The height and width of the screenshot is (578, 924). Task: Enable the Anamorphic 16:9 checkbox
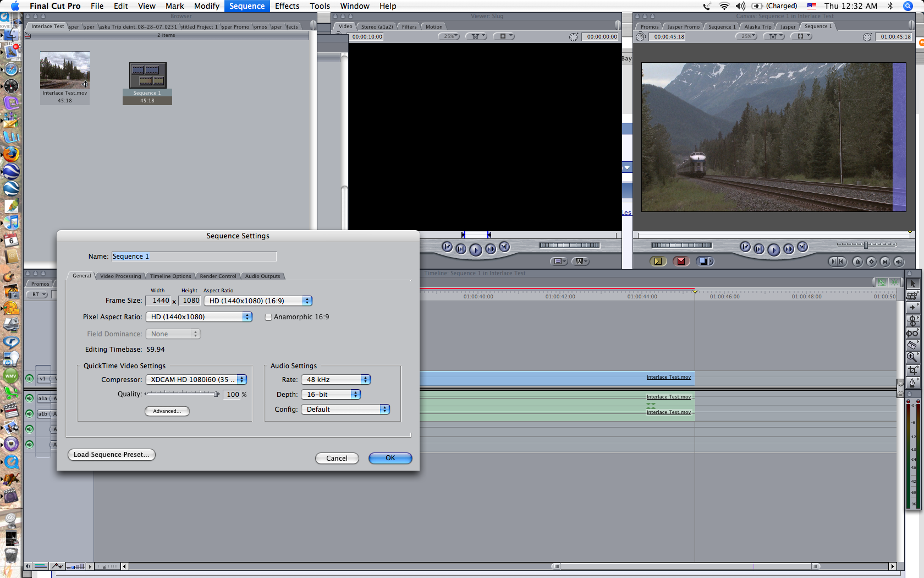(268, 317)
